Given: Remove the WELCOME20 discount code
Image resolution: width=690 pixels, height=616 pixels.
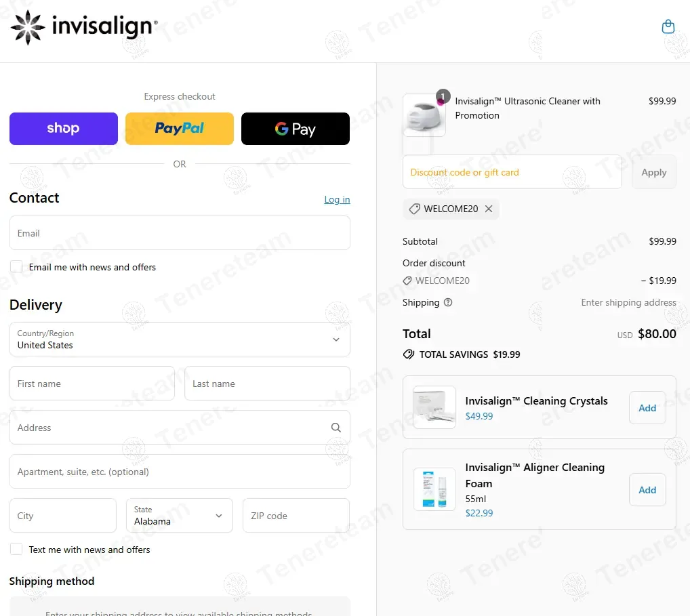Looking at the screenshot, I should [489, 209].
